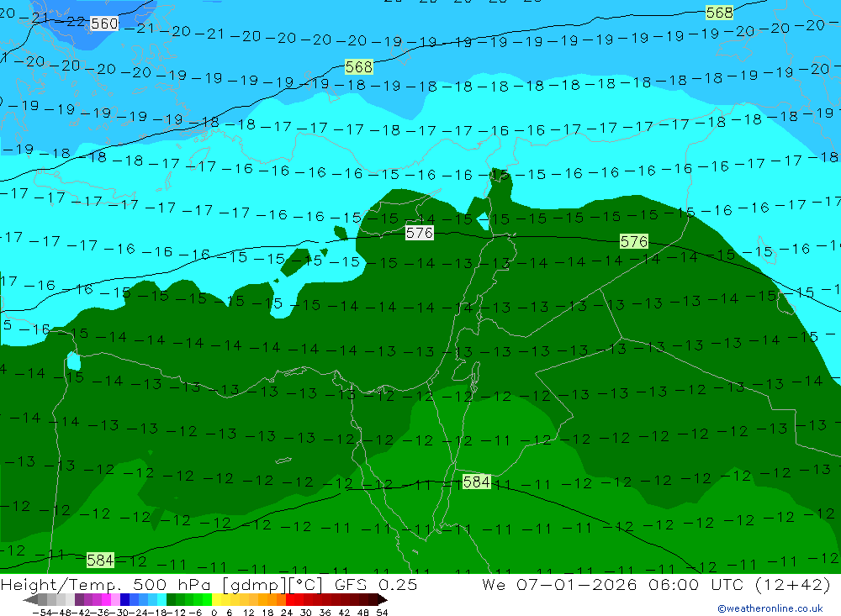841x616 pixels.
Task: Click the 584 contour label in the map's lower center
Action: tap(476, 482)
